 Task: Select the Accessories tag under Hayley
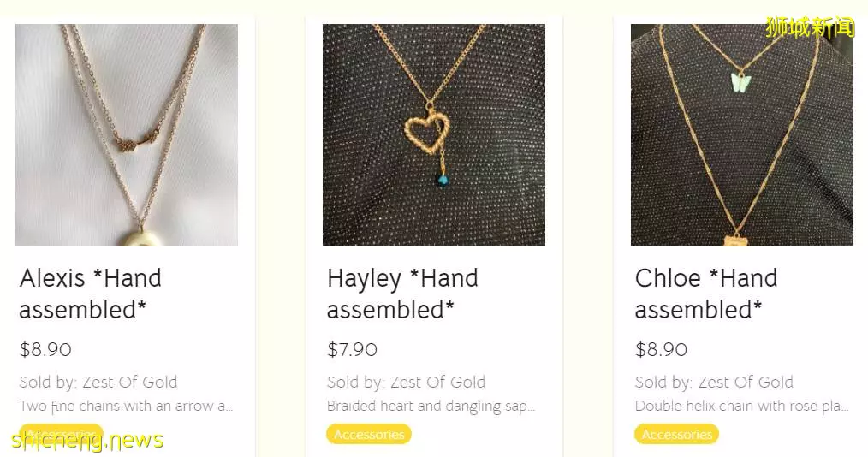[369, 434]
